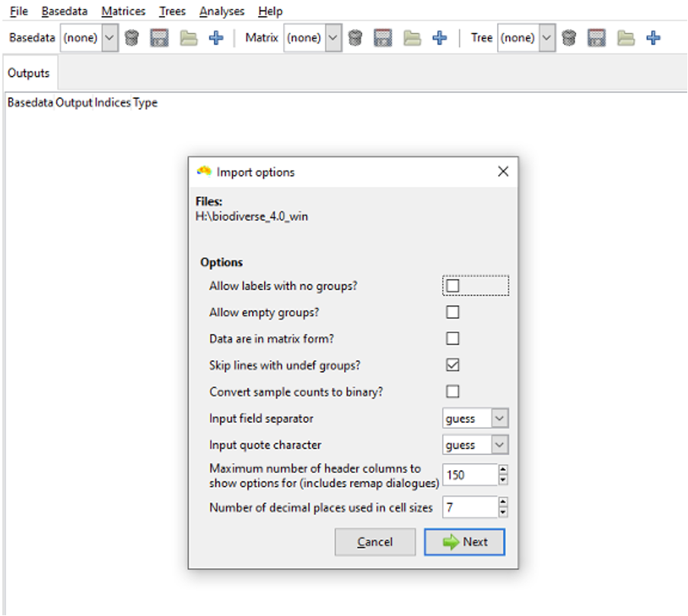Click the blue plus icon to add a Tree
Screen dimensions: 688x616
(x=653, y=38)
